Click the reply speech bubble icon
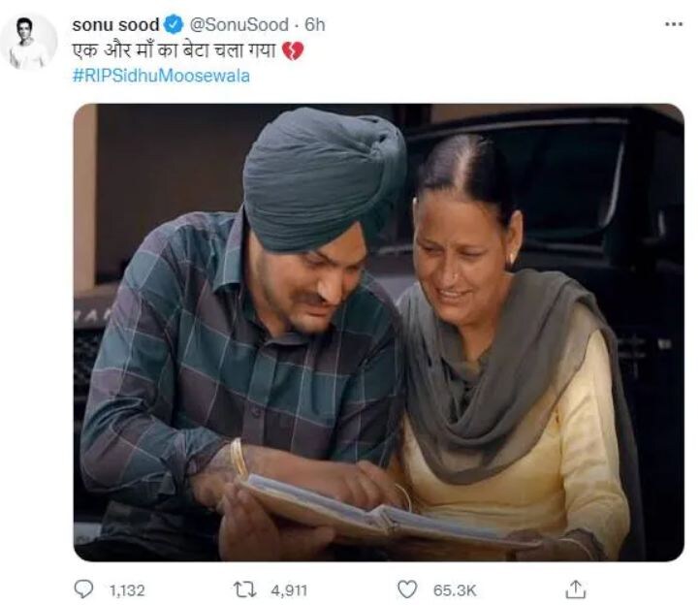Viewport: 700px width, 605px height. coord(83,589)
